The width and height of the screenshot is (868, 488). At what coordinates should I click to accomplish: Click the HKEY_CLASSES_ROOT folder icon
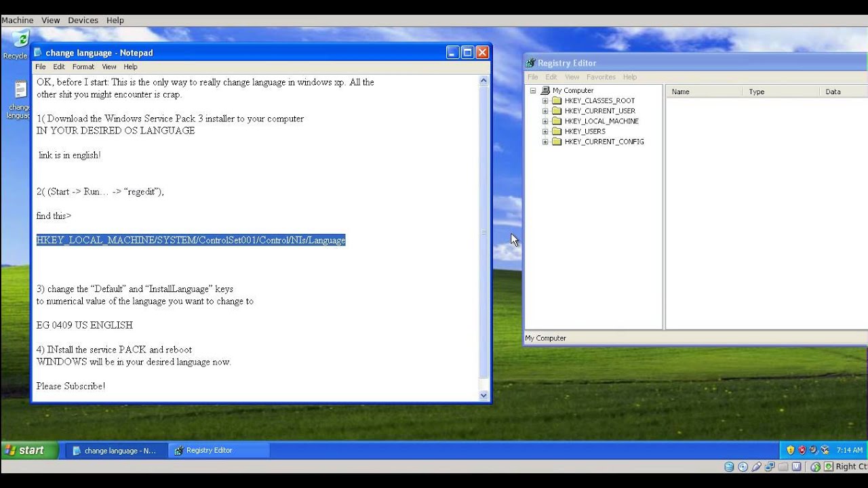click(x=557, y=100)
